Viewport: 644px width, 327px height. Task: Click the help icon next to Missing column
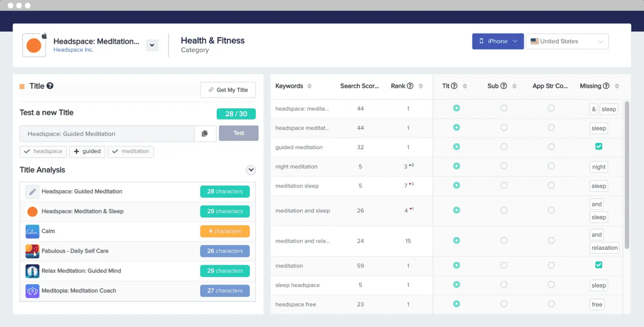606,86
